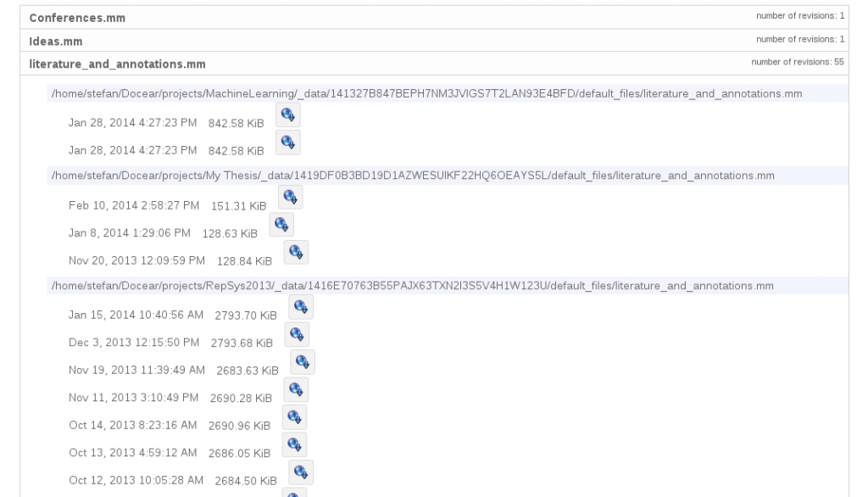Download the Jan 8, 2014 1:29:06 PM revision
The image size is (868, 497).
coord(281,225)
